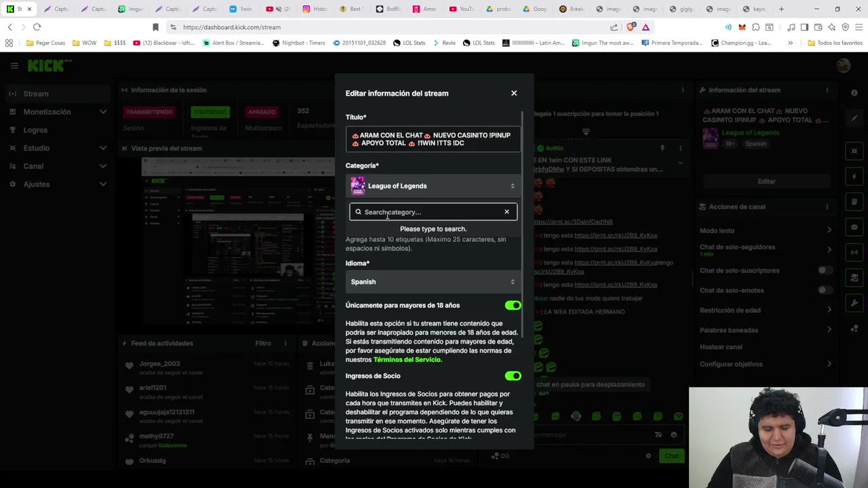This screenshot has width=868, height=488.
Task: Switch to the 1win browser tab
Action: pyautogui.click(x=241, y=9)
